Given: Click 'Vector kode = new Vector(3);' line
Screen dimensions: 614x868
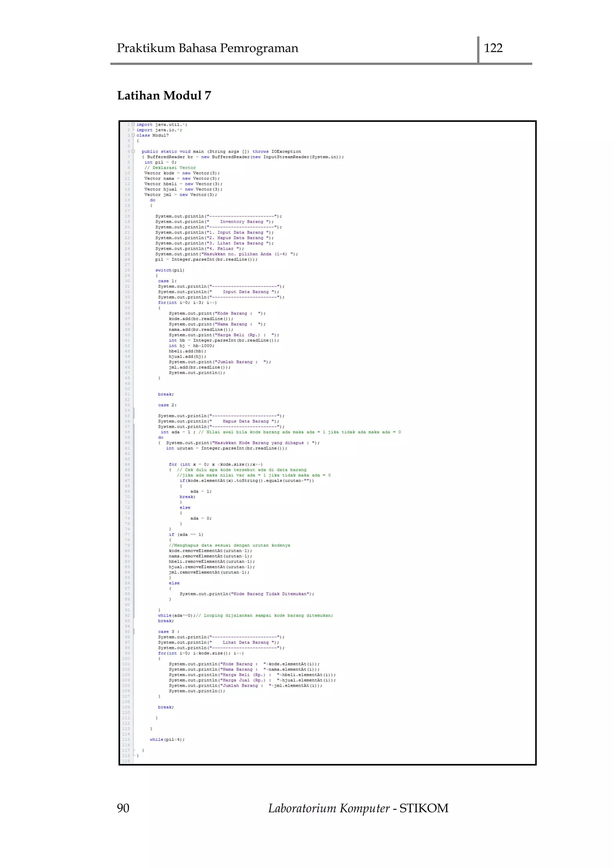Looking at the screenshot, I should 182,173.
